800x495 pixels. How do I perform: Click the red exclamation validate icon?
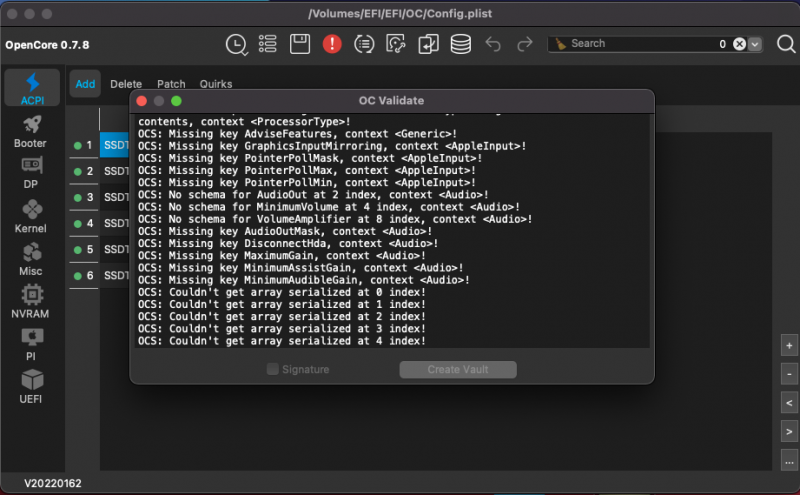tap(332, 44)
